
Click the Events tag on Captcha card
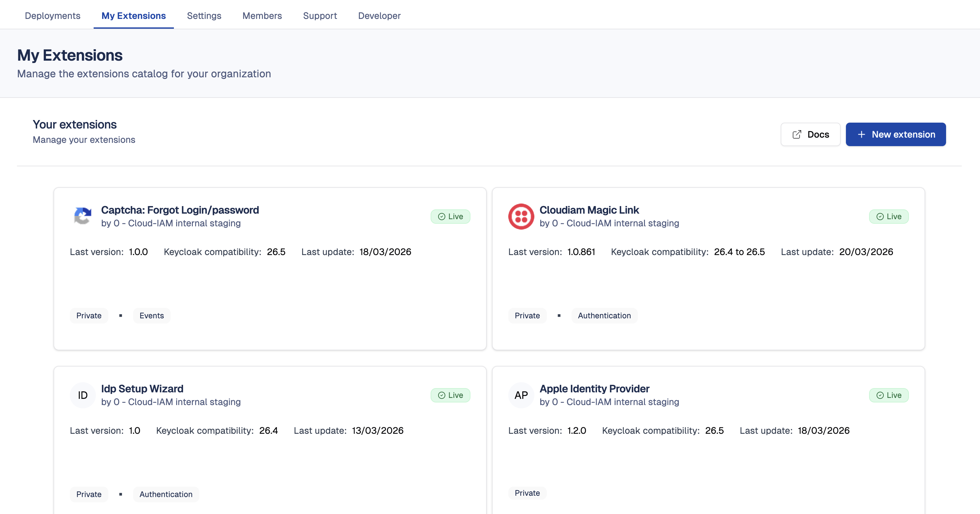[151, 315]
